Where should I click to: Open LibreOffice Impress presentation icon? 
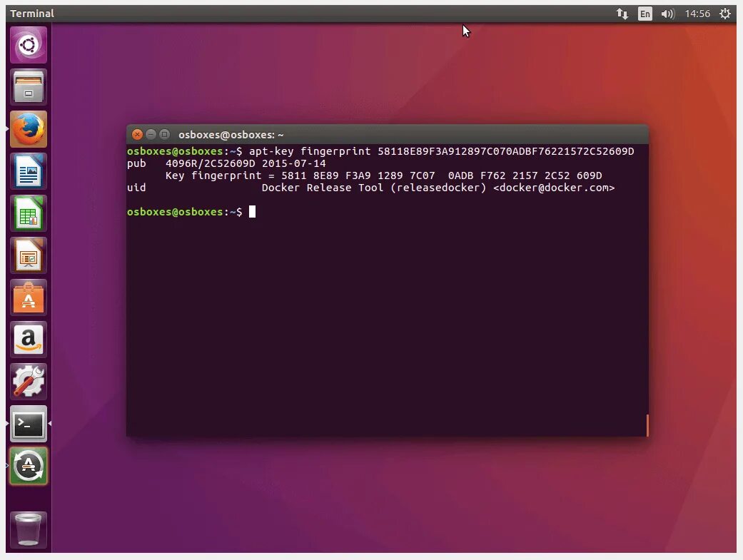coord(29,255)
